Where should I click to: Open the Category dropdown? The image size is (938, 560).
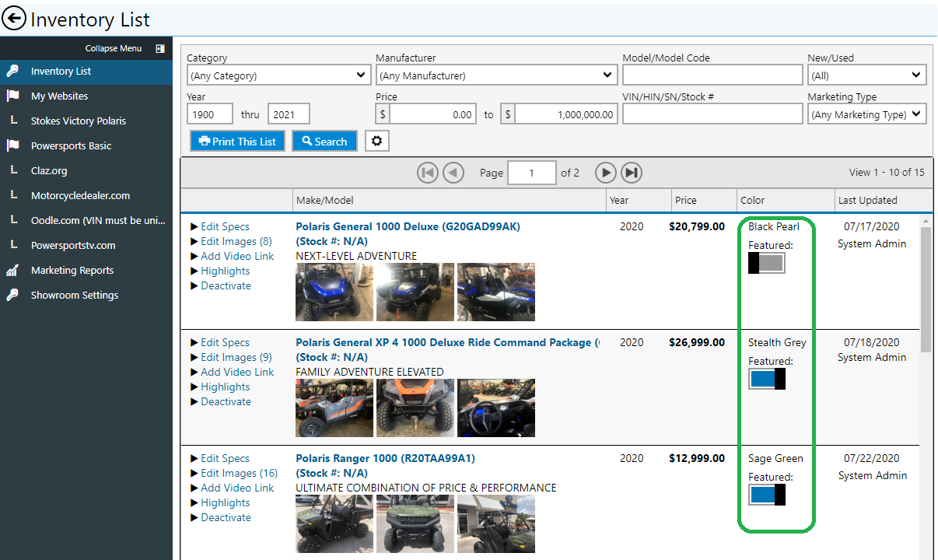(278, 75)
